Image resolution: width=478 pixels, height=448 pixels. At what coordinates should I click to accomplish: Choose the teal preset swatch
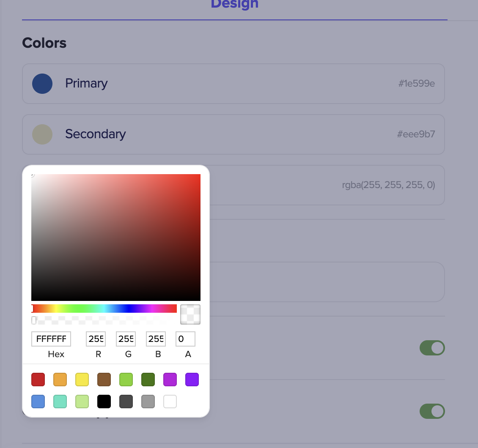(x=60, y=402)
